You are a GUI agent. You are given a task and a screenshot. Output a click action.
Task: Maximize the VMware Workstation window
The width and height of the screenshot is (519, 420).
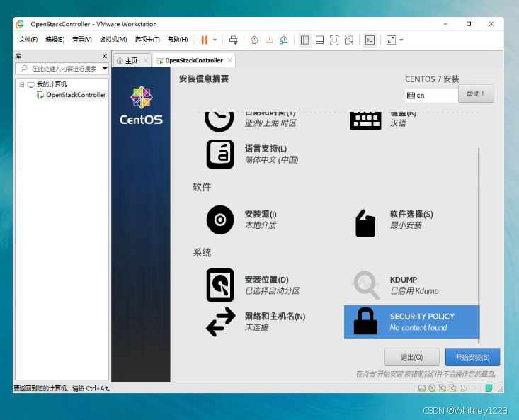[x=468, y=24]
